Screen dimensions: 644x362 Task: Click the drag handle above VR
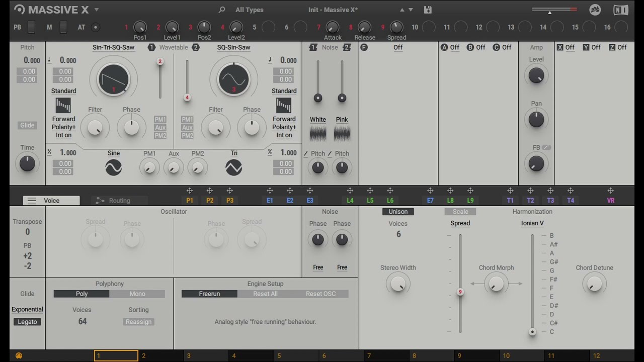[610, 191]
